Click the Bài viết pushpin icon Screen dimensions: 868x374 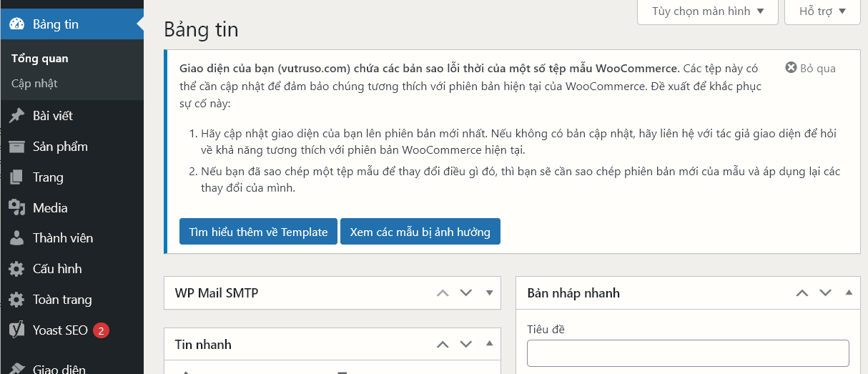[x=16, y=116]
